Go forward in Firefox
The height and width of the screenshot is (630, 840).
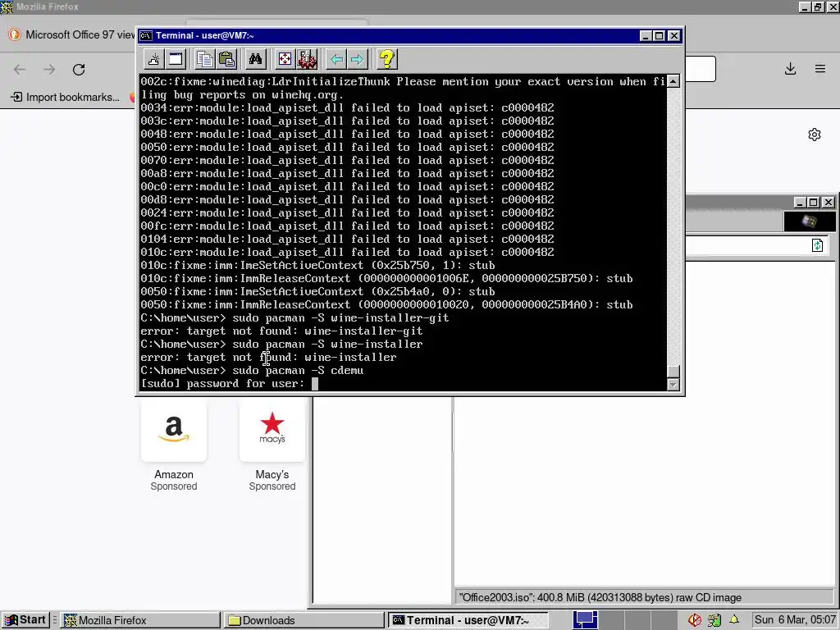click(49, 69)
